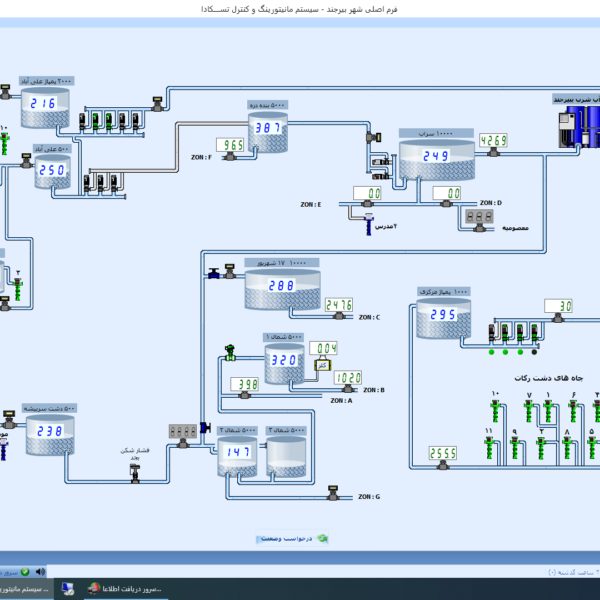Select the central pumping tank showing 295

click(442, 315)
